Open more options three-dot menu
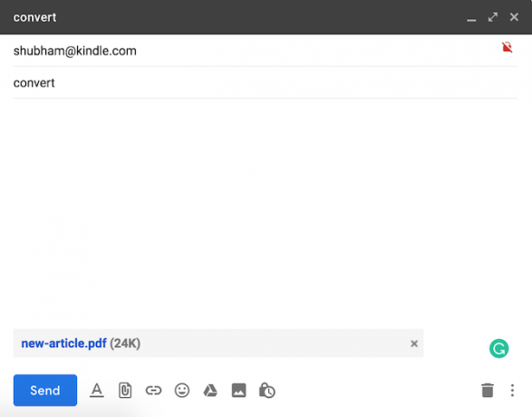The width and height of the screenshot is (532, 417). [x=512, y=390]
